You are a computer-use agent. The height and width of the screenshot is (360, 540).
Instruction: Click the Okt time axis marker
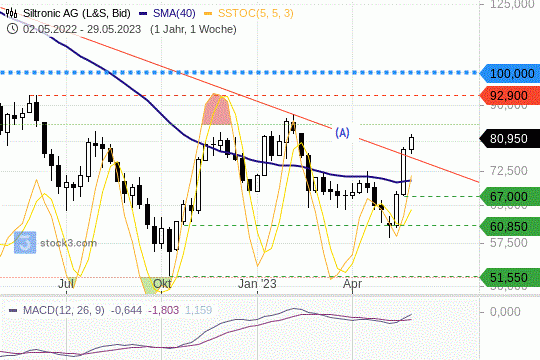coord(162,284)
